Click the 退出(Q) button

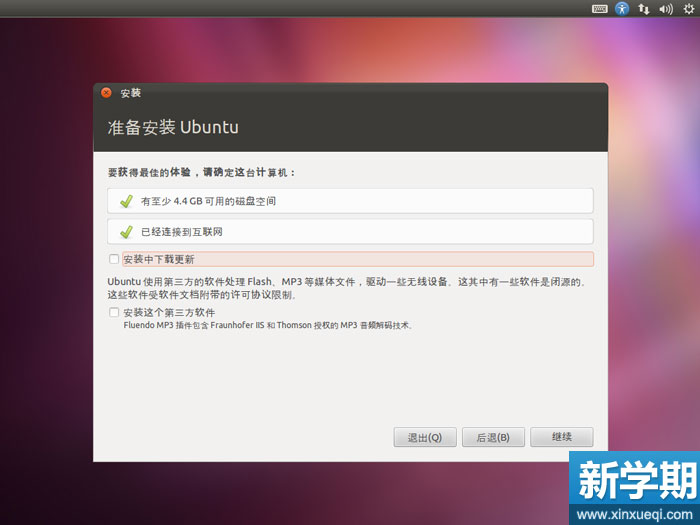point(425,437)
